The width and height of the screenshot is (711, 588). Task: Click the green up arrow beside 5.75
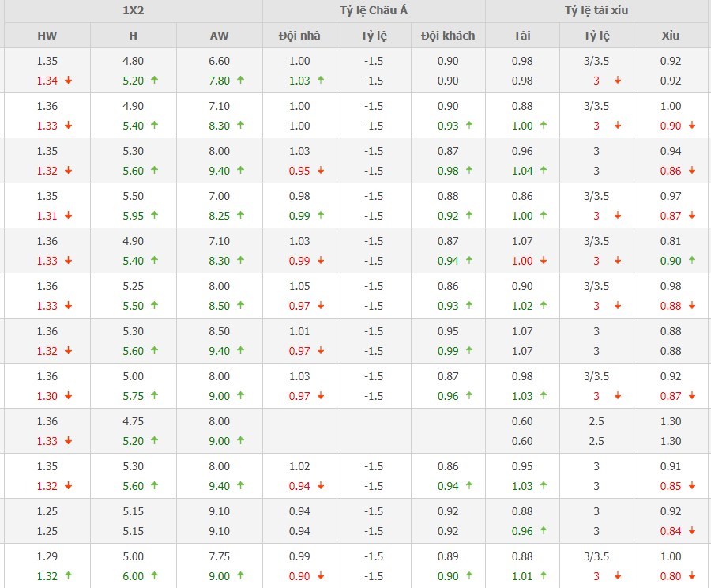[x=154, y=396]
